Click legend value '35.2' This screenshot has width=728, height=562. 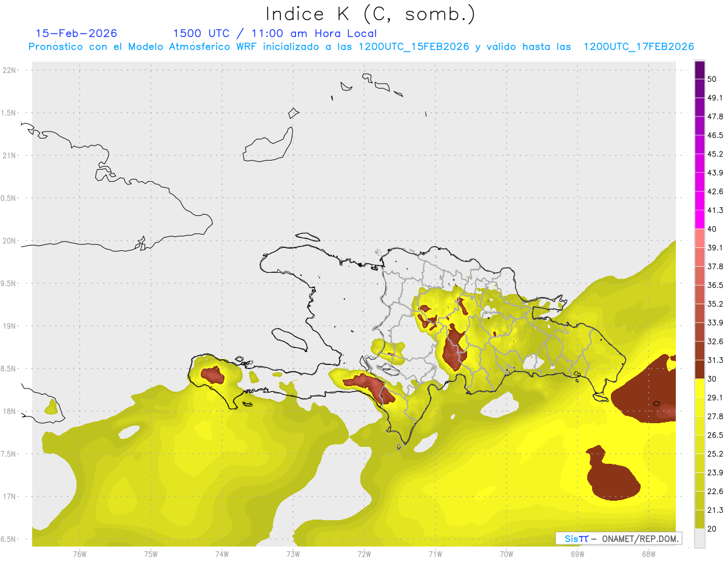[715, 304]
